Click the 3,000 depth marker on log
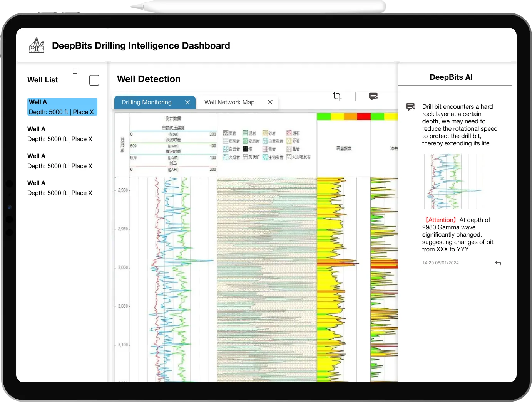This screenshot has width=532, height=402. pyautogui.click(x=123, y=267)
